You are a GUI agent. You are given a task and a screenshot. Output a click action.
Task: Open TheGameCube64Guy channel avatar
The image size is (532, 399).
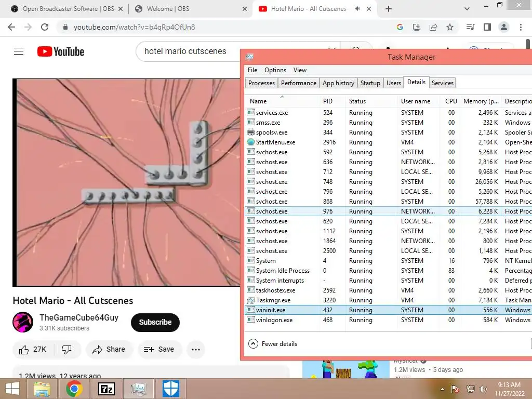[x=23, y=322]
